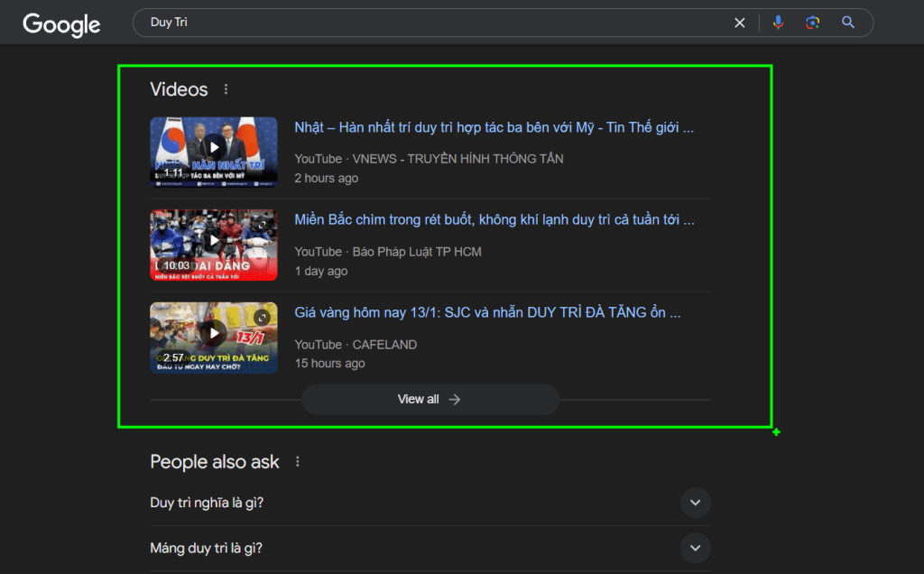Open Google Lens image search
This screenshot has width=924, height=574.
click(x=813, y=23)
